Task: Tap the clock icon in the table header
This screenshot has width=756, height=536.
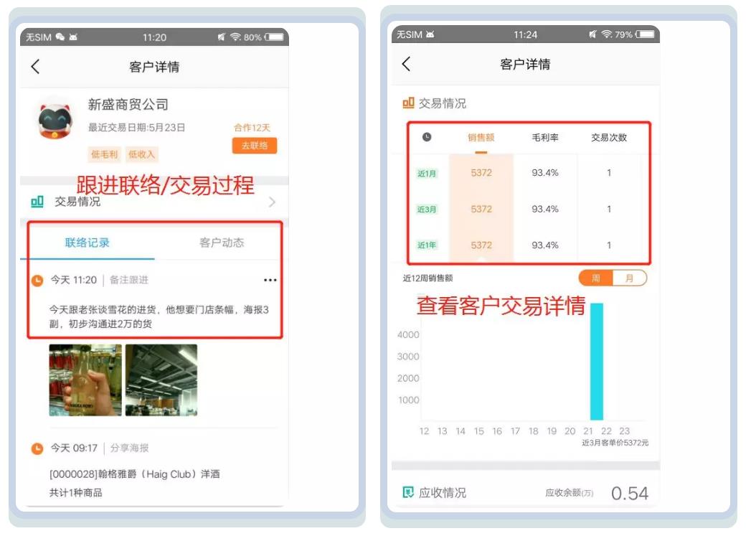Action: (x=427, y=137)
